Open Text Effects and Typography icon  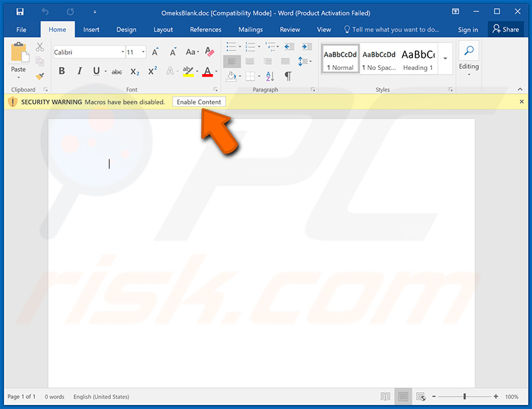point(170,71)
